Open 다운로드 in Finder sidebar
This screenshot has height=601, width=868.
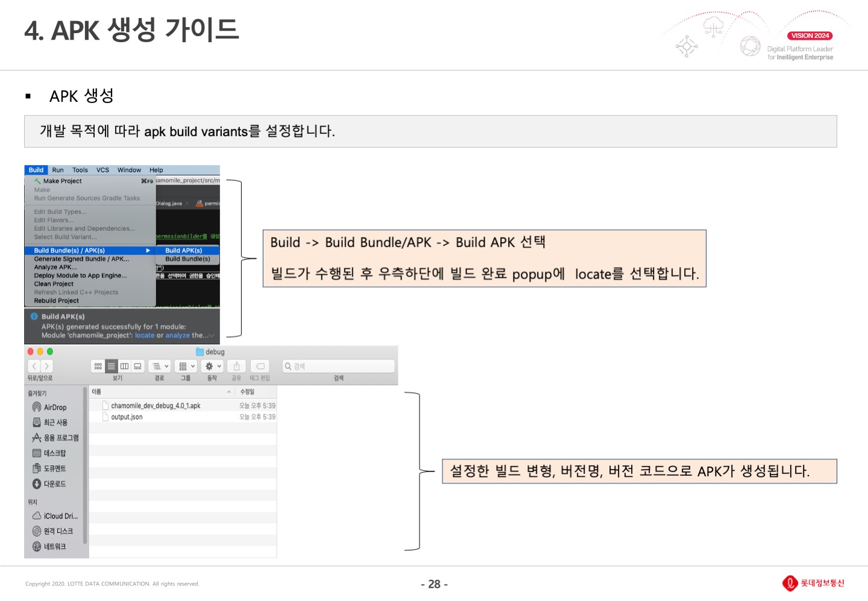(49, 483)
